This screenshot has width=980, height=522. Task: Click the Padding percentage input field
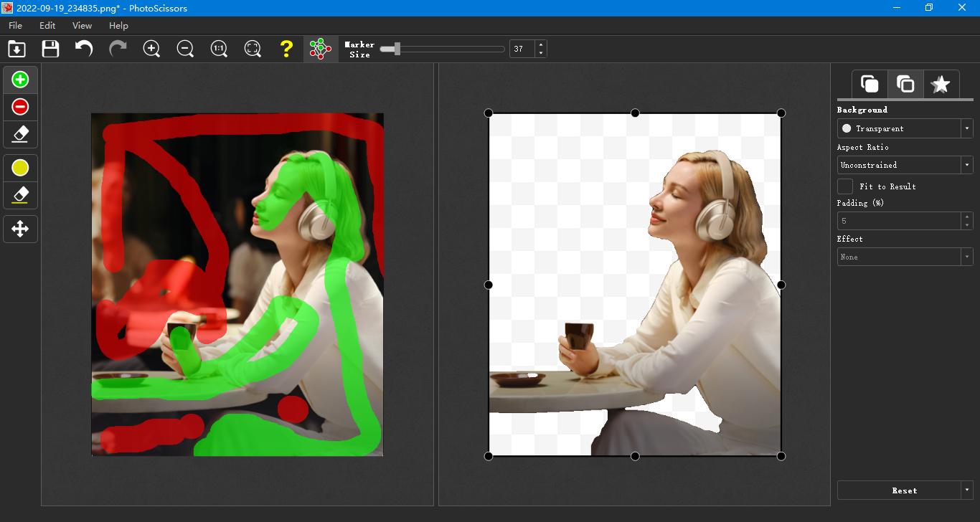click(900, 221)
